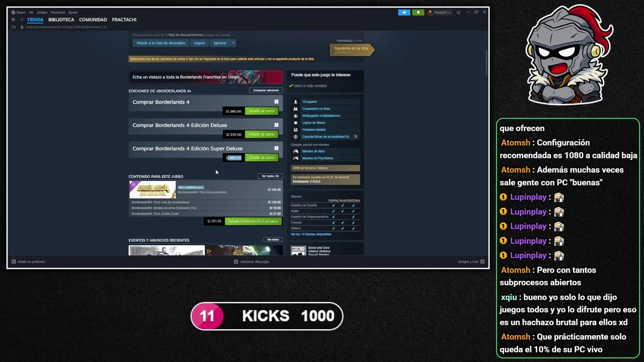This screenshot has width=644, height=362.
Task: Click the Mandos de PlayStation controller icon
Action: [x=296, y=158]
